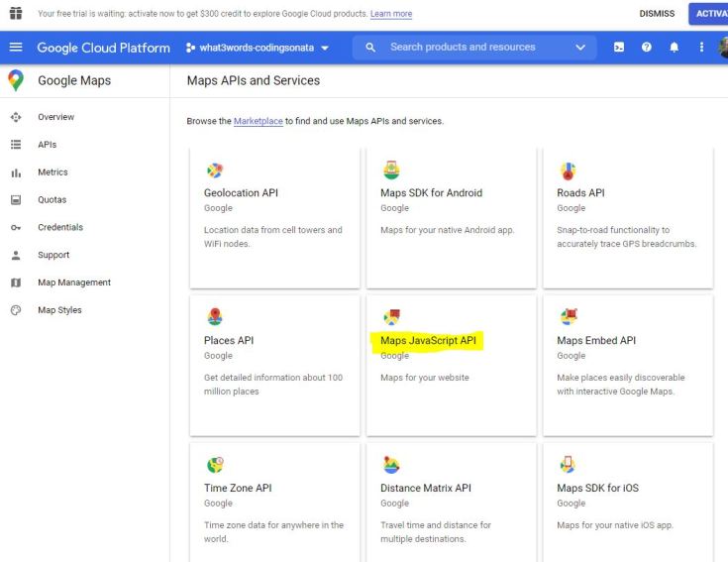Image resolution: width=728 pixels, height=562 pixels.
Task: Click the Google Cloud Platform logo text
Action: tap(103, 48)
